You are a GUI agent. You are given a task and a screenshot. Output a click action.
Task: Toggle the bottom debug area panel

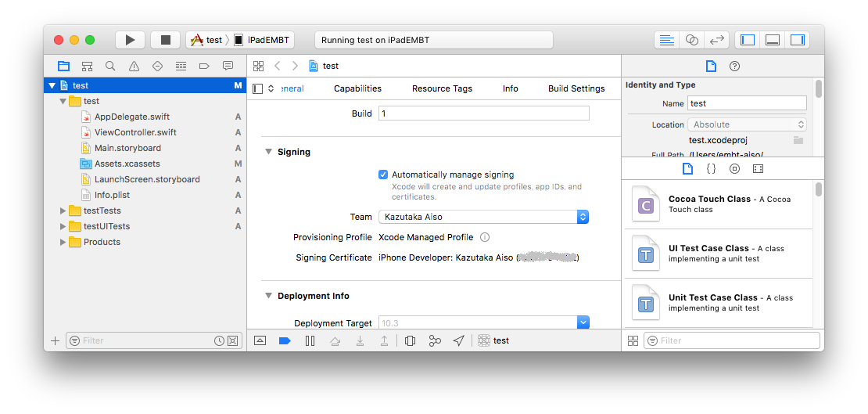[x=773, y=40]
